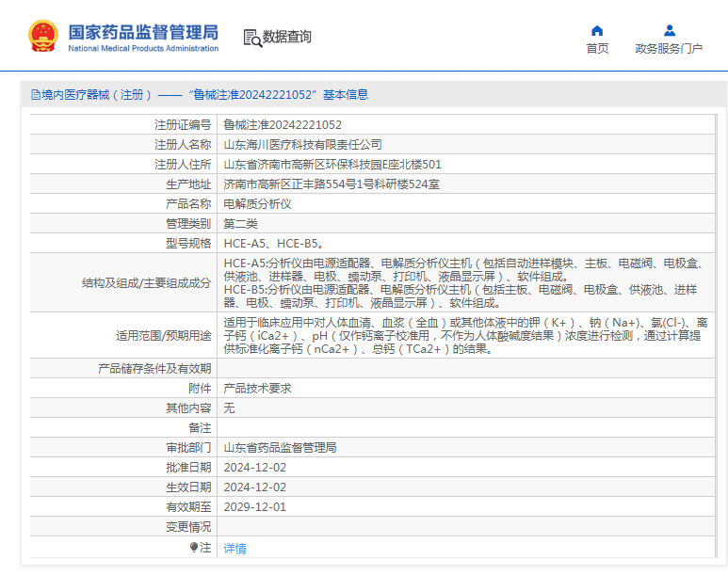Click the 其他内容 row label

(x=188, y=408)
